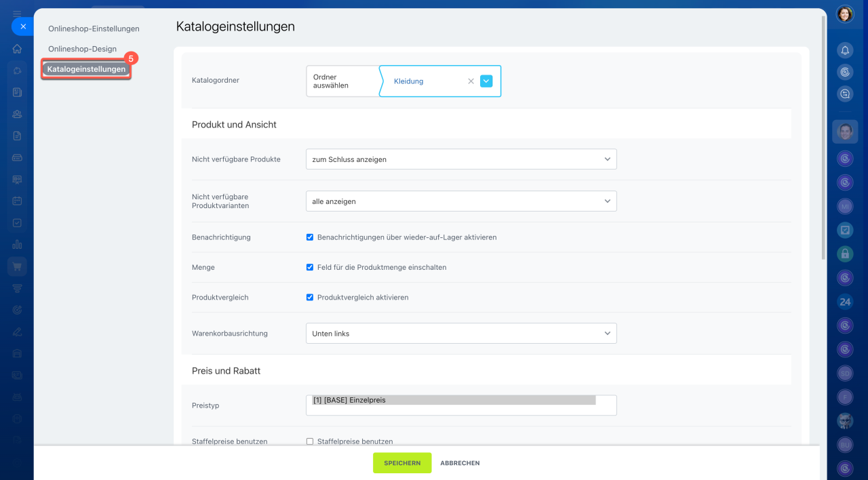Open the MI chat avatar in right panel

(845, 205)
